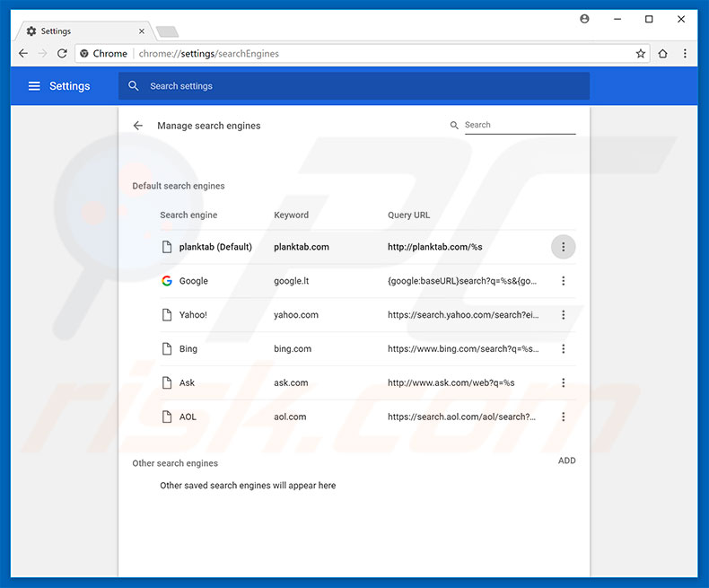Click the Keyword column header
This screenshot has height=588, width=709.
(x=291, y=215)
